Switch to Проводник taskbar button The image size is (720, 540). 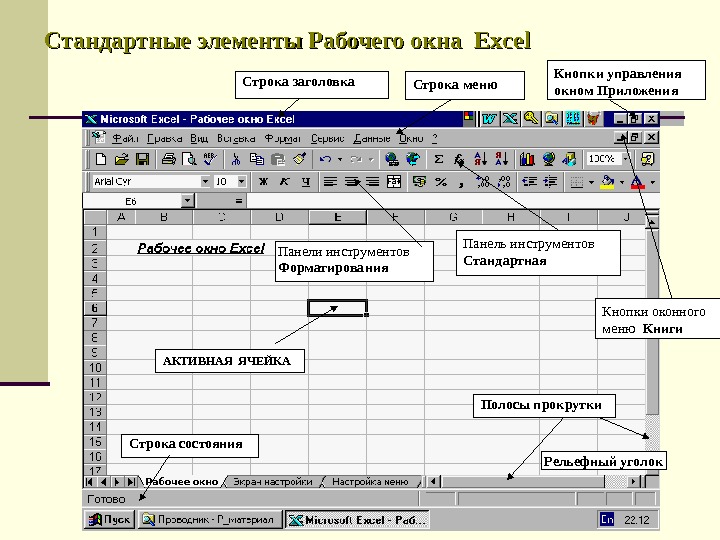210,520
